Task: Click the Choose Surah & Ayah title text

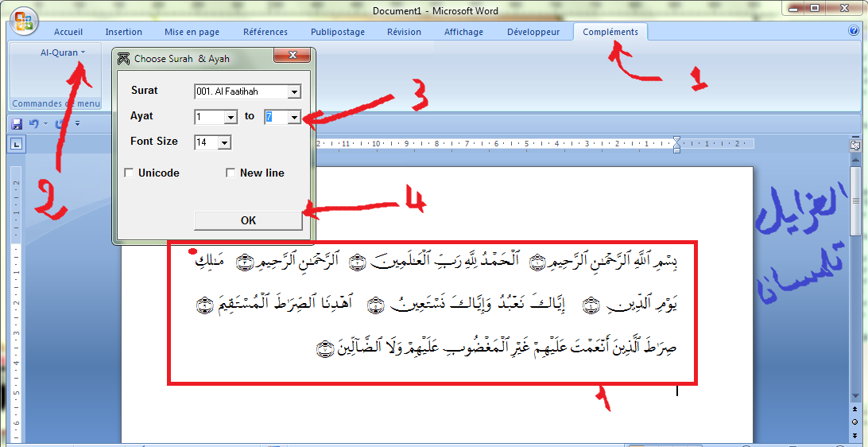Action: 181,58
